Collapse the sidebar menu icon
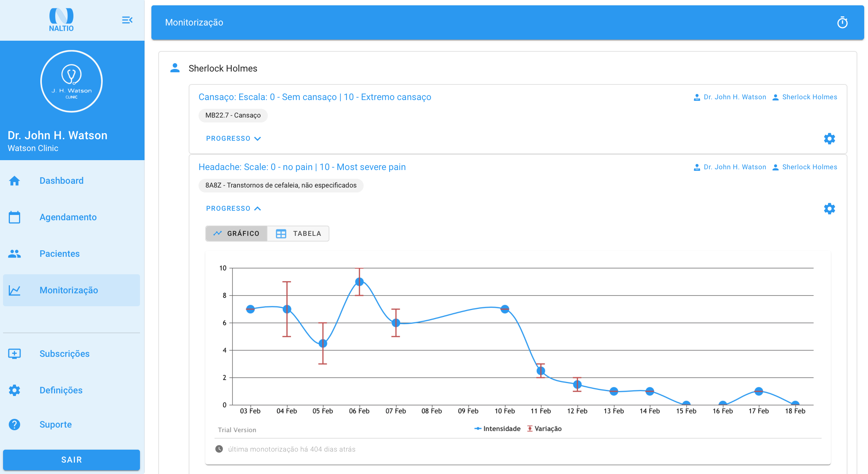 tap(127, 20)
